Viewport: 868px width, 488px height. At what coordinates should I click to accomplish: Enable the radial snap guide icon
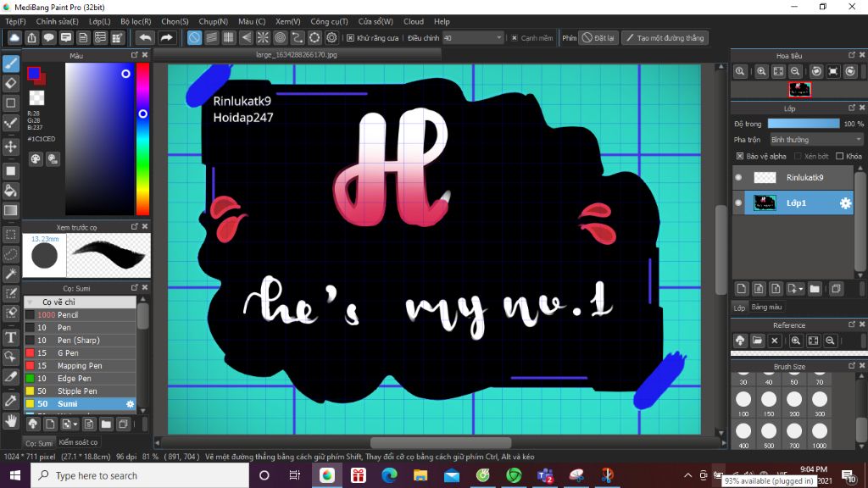pyautogui.click(x=263, y=37)
